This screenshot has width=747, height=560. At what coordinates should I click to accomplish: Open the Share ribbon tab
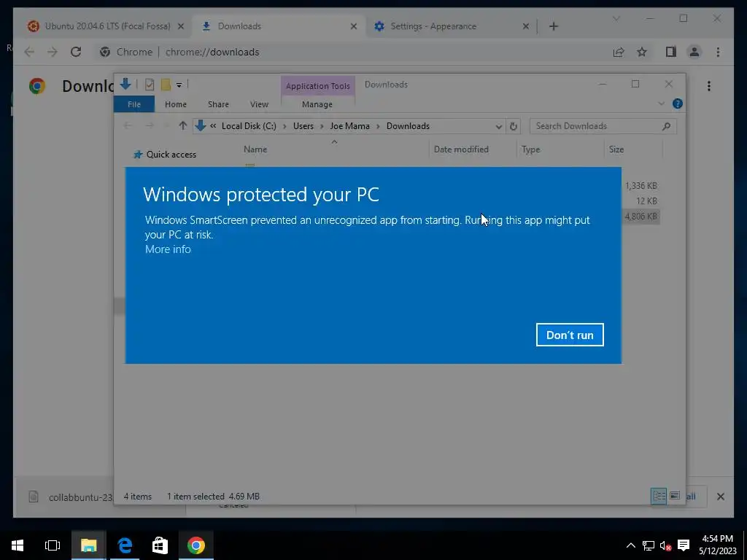point(218,104)
